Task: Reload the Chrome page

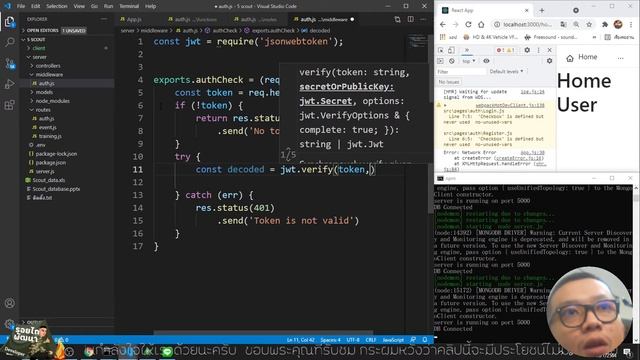Action: coord(468,24)
